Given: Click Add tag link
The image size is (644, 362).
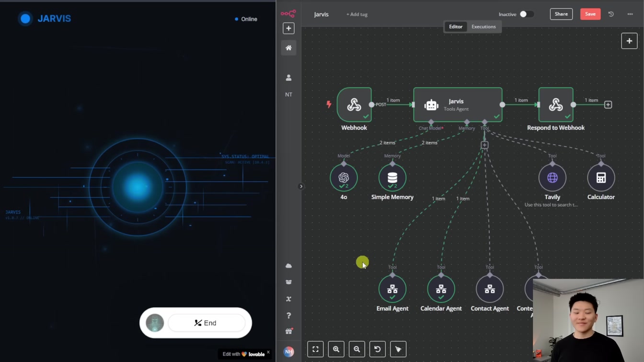Looking at the screenshot, I should pos(357,14).
